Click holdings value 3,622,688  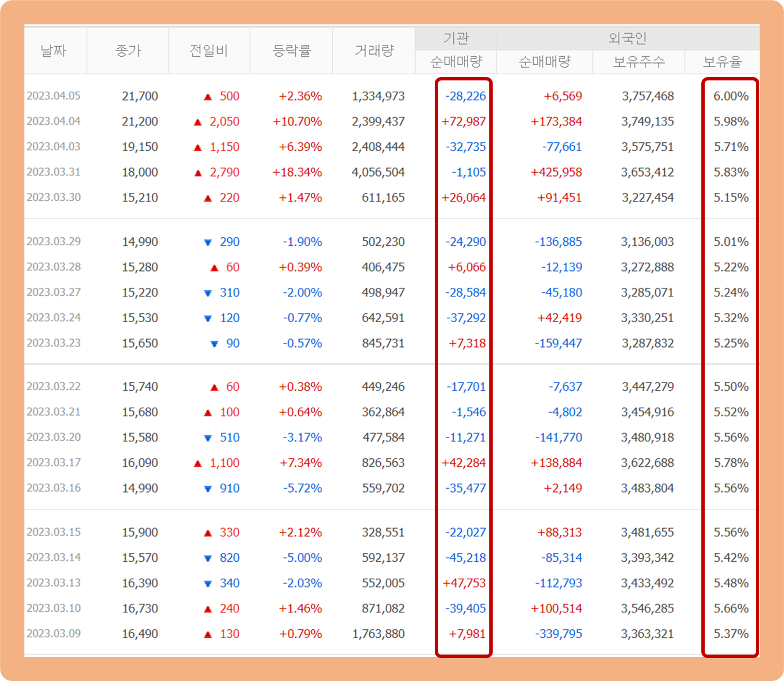click(648, 463)
